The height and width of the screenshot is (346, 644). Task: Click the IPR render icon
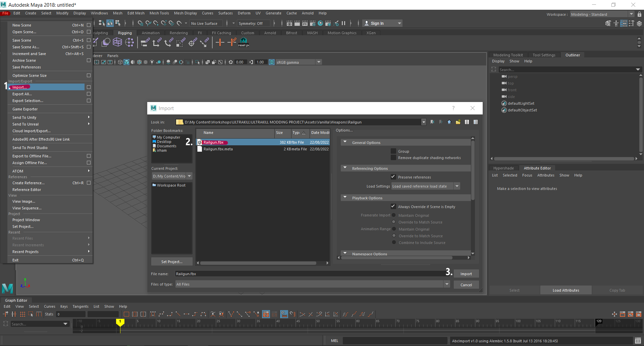pyautogui.click(x=305, y=23)
